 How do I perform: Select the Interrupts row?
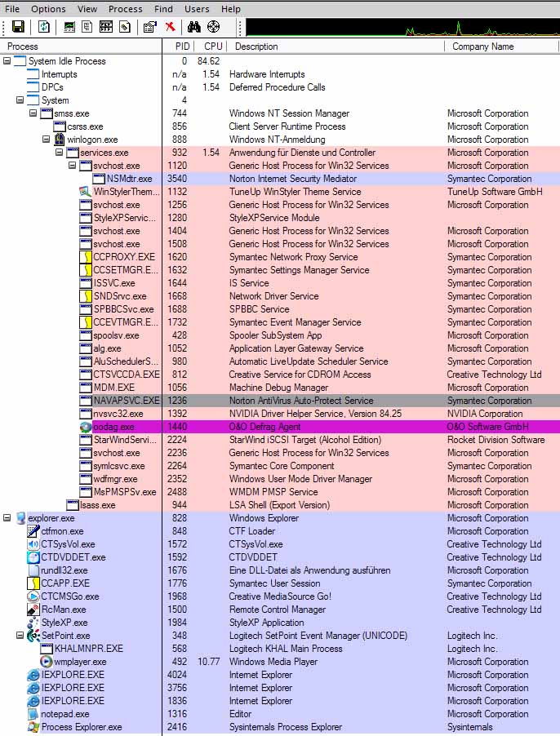280,74
